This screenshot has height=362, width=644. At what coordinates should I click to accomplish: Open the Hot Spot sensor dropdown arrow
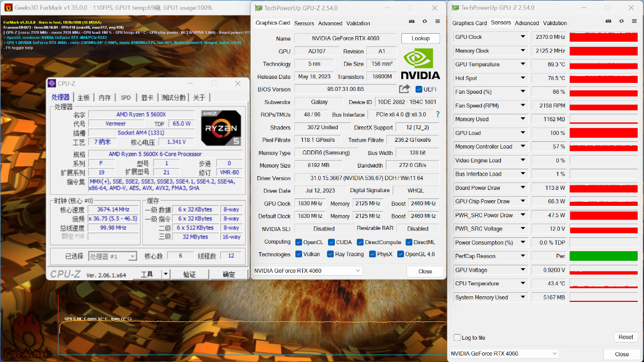pos(523,78)
